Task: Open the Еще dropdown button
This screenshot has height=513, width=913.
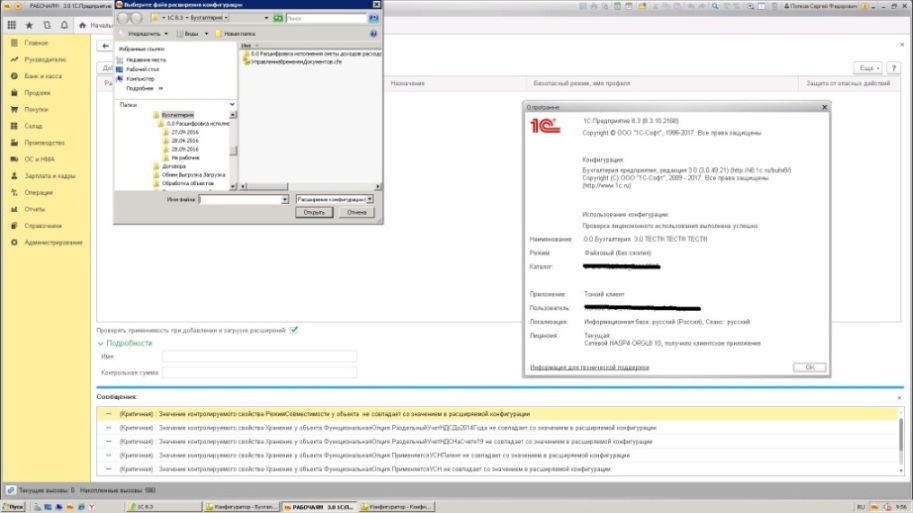Action: click(868, 68)
